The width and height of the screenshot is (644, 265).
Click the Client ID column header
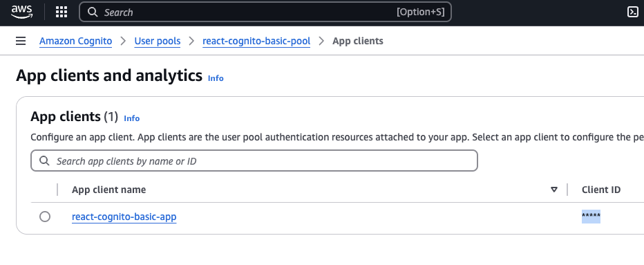(x=601, y=190)
